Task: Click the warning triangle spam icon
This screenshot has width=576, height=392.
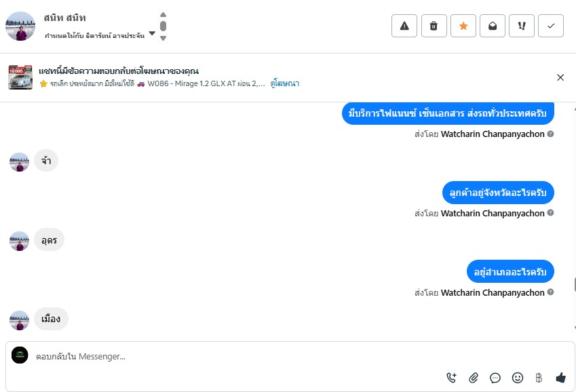Action: coord(404,26)
